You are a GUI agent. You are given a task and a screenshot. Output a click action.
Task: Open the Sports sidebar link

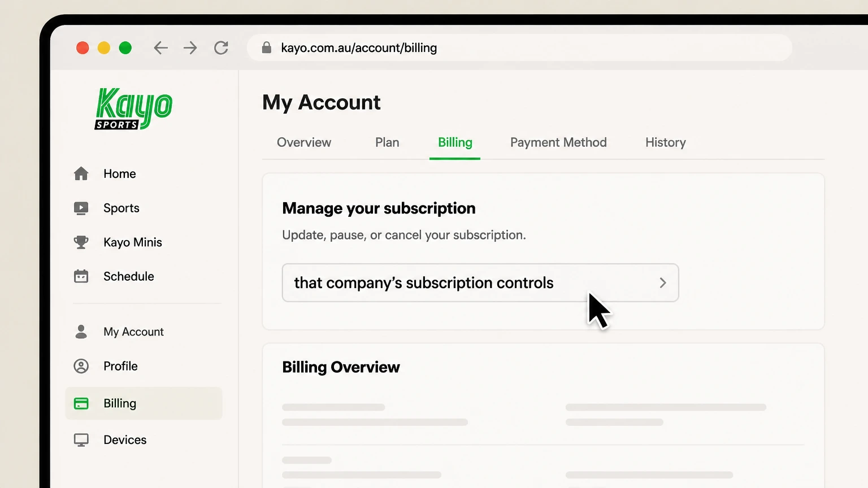(x=121, y=208)
